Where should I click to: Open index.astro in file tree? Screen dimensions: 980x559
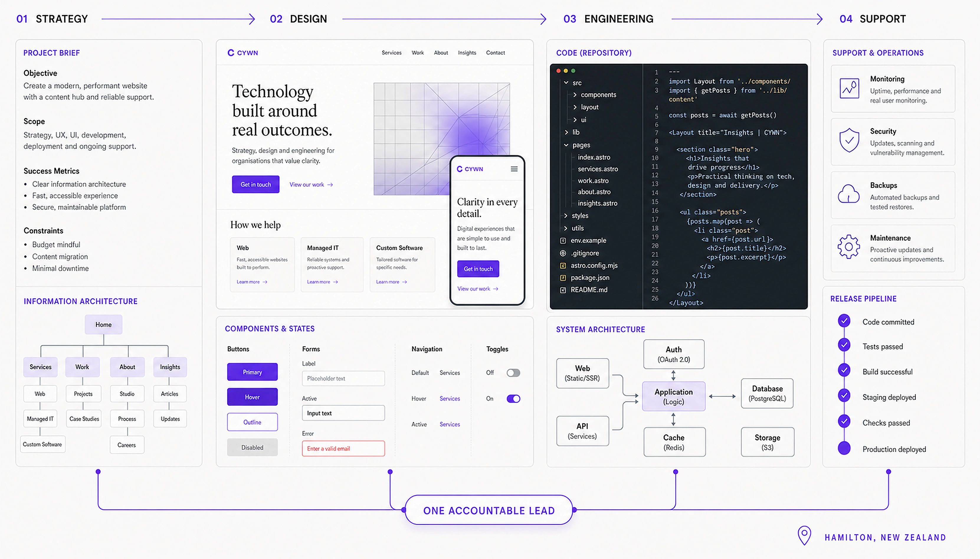click(594, 157)
